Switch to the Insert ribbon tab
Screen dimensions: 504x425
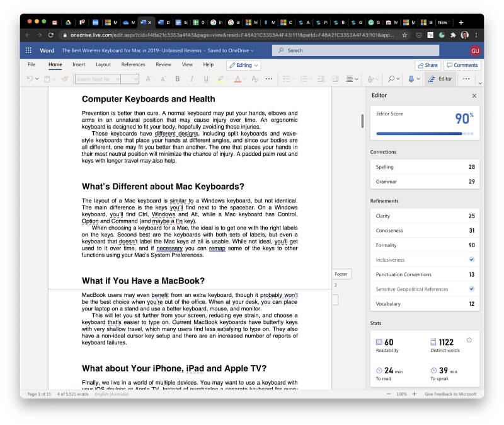79,65
